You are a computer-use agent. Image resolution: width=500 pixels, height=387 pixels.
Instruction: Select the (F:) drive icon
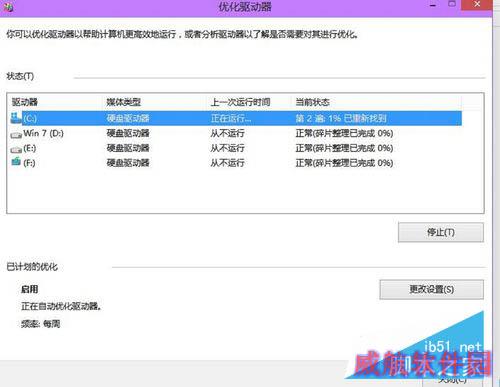click(x=16, y=162)
